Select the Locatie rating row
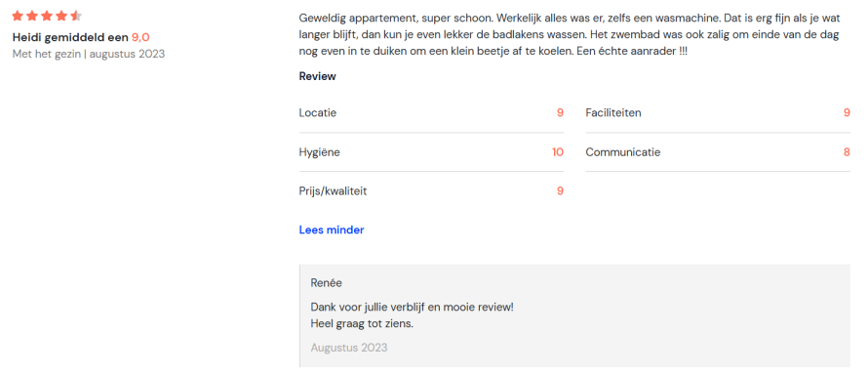Image resolution: width=868 pixels, height=375 pixels. pos(431,113)
